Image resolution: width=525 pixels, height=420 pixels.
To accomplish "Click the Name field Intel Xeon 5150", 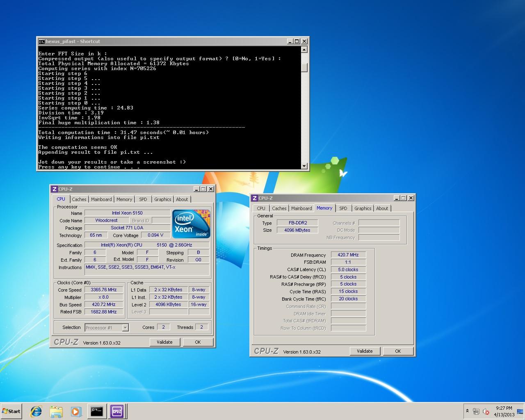I will (127, 213).
